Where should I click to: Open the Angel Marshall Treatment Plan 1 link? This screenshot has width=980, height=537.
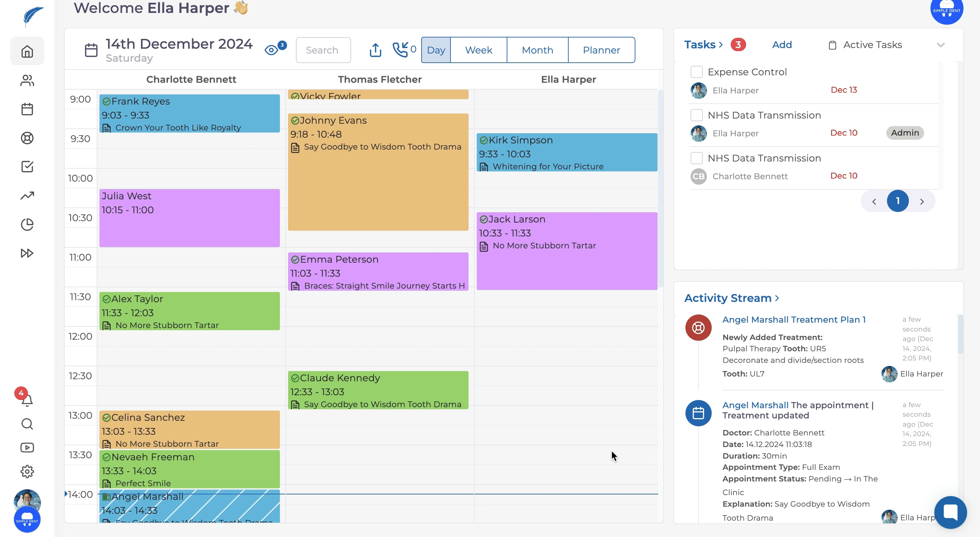[794, 320]
